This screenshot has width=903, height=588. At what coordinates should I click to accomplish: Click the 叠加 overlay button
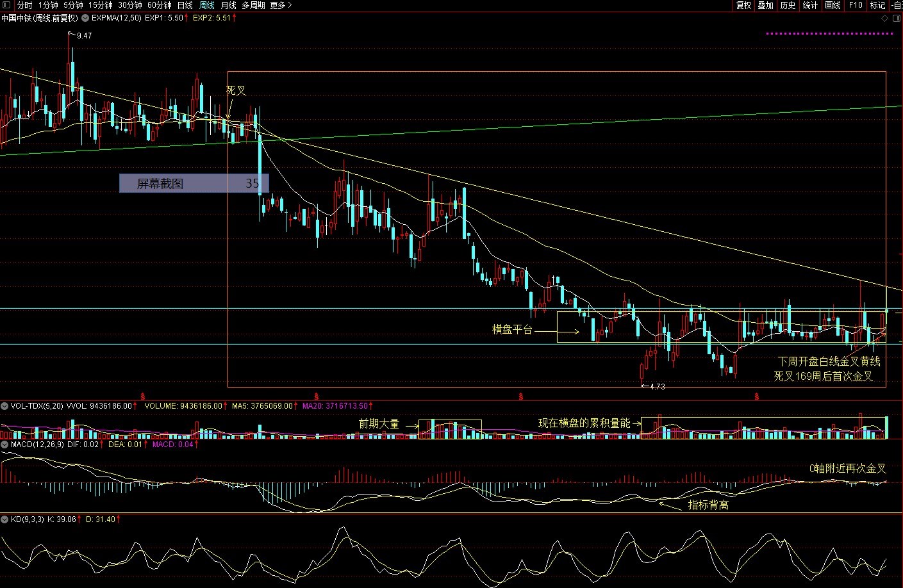(x=765, y=5)
